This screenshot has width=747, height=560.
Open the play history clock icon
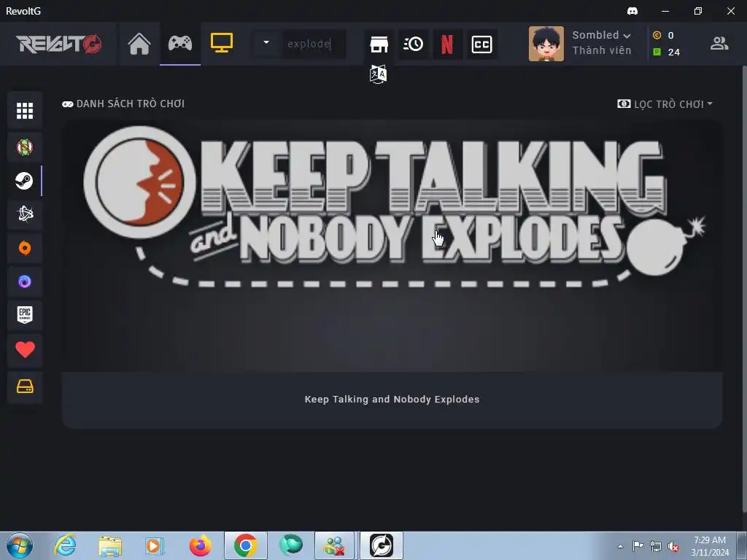click(413, 44)
